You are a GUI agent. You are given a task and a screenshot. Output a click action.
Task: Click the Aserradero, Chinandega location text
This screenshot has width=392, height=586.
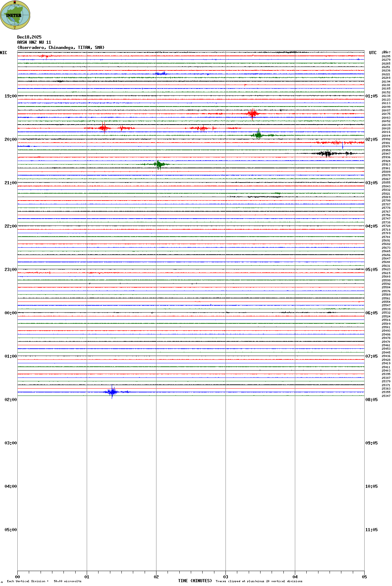(x=61, y=48)
